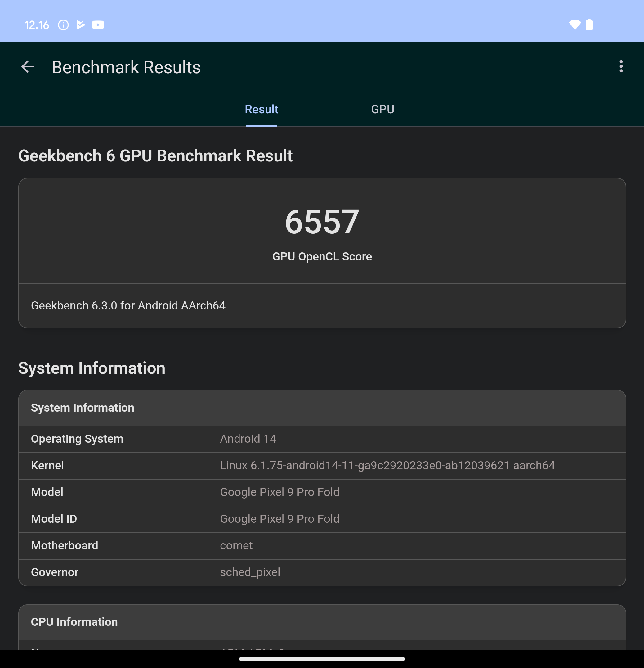Switch to the GPU tab
Screen dimensions: 644x668
click(382, 109)
